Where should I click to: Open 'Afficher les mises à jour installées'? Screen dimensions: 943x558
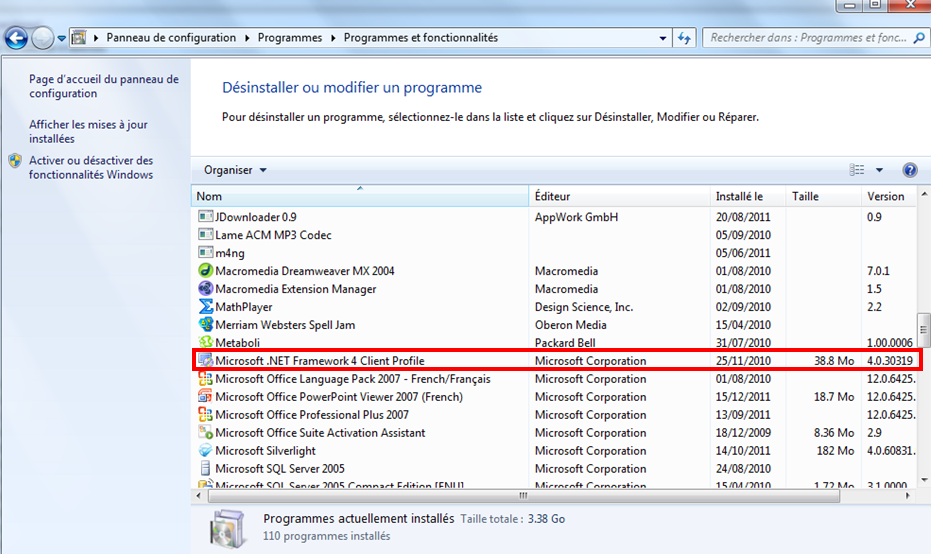click(88, 131)
